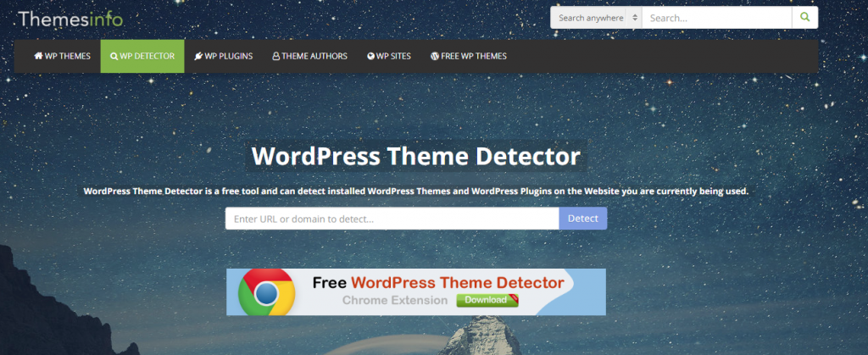Viewport: 868px width, 355px height.
Task: Click the Chrome logo in the banner
Action: (266, 292)
